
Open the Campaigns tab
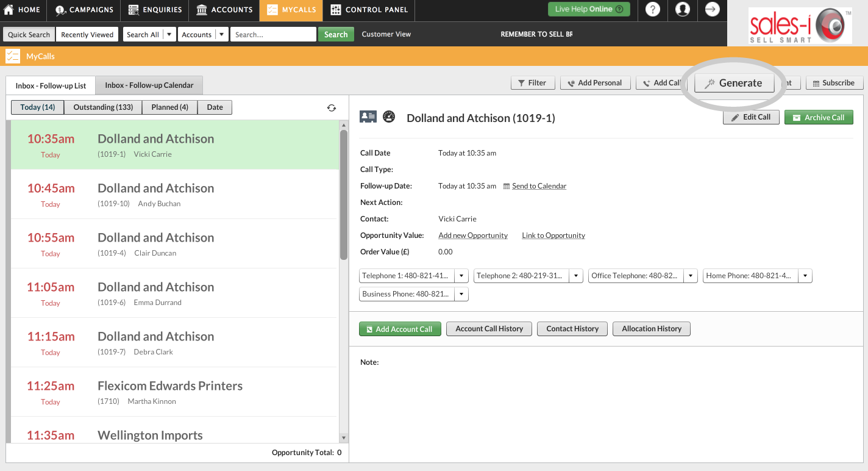84,10
